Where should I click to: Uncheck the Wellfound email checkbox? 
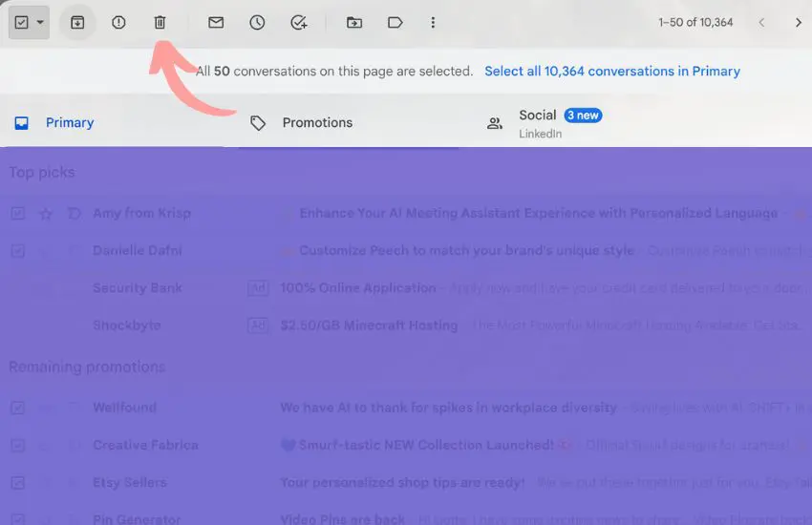tap(17, 408)
